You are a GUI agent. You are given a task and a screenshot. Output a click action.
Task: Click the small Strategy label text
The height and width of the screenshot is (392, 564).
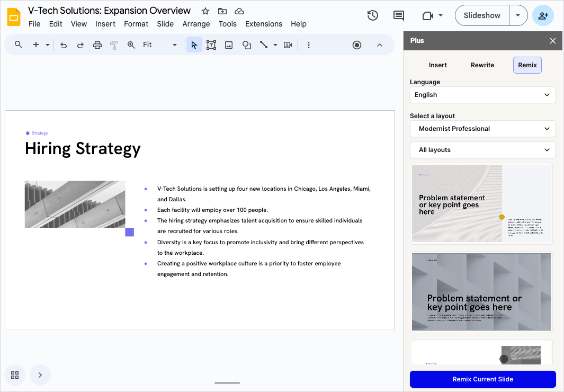click(x=40, y=133)
